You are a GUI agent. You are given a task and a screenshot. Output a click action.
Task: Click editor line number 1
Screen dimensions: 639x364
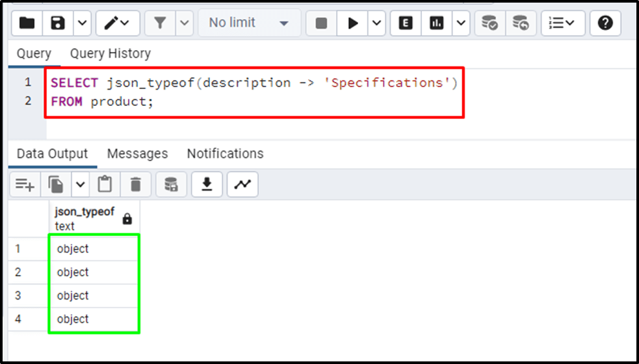(28, 83)
